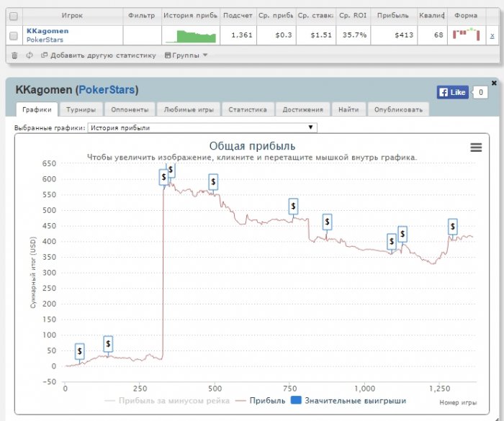Click the blue Значительные выигрыши swatch

tap(296, 400)
